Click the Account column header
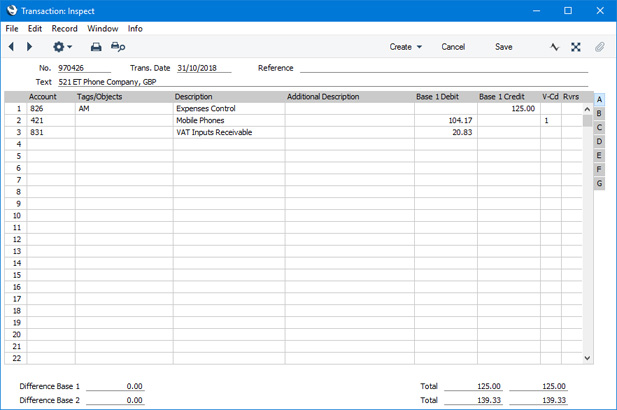This screenshot has width=617, height=410. tap(42, 97)
